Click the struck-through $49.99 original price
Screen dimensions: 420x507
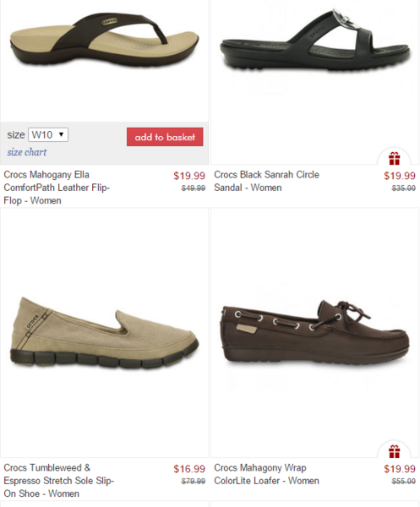pos(194,188)
